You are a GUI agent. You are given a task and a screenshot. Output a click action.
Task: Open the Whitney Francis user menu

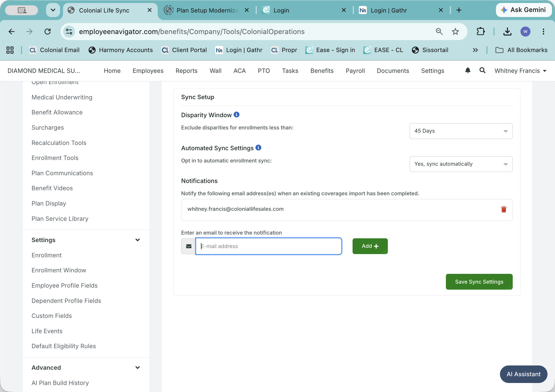point(520,71)
